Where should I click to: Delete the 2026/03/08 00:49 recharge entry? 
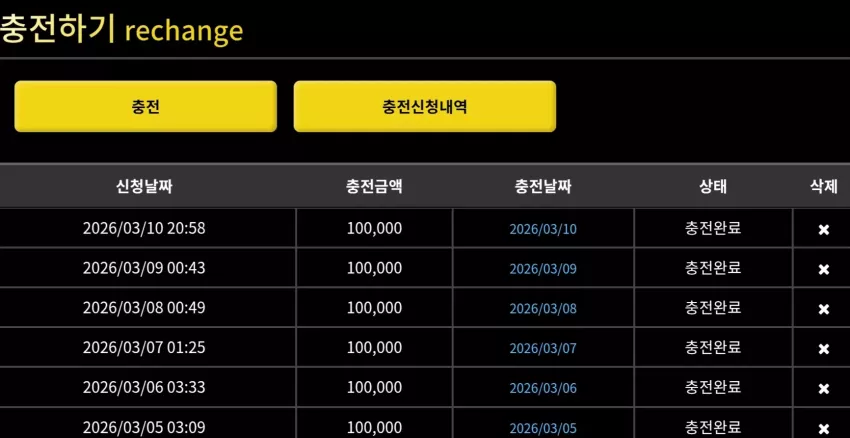pyautogui.click(x=823, y=309)
